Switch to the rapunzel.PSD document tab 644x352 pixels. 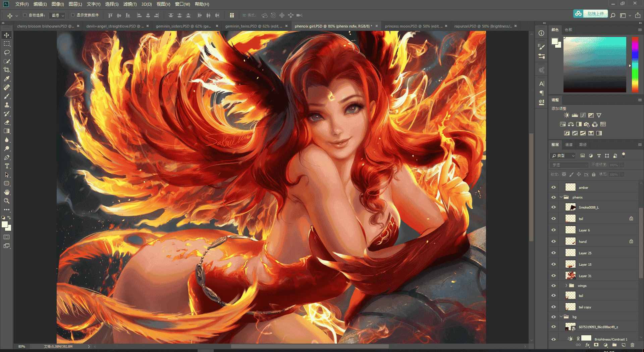pyautogui.click(x=483, y=26)
